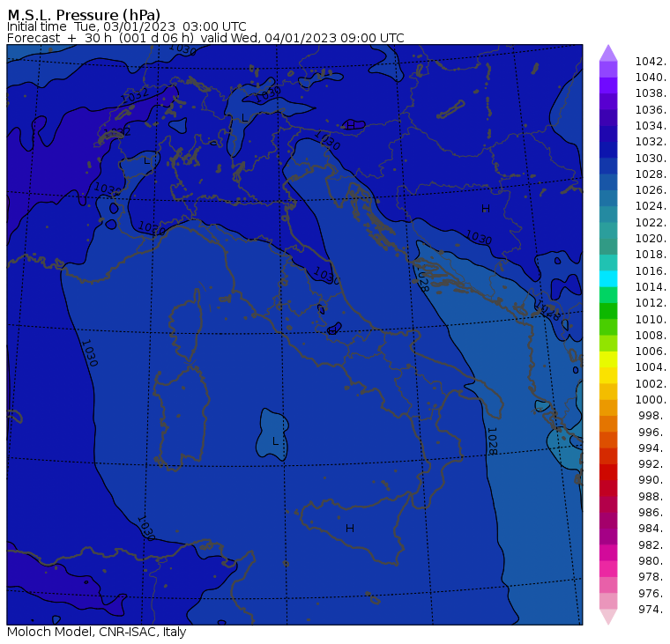Click the '982.' legend label
670x644 pixels.
(651, 545)
